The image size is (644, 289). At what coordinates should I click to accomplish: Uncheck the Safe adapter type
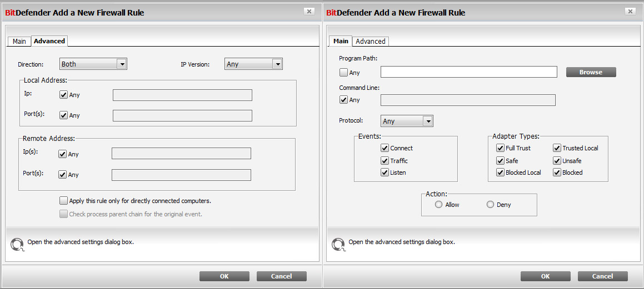pyautogui.click(x=500, y=161)
